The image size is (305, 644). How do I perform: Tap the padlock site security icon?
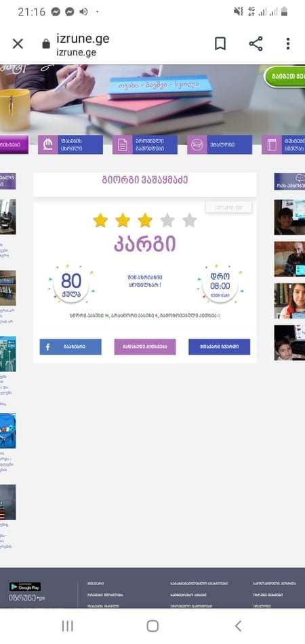46,44
